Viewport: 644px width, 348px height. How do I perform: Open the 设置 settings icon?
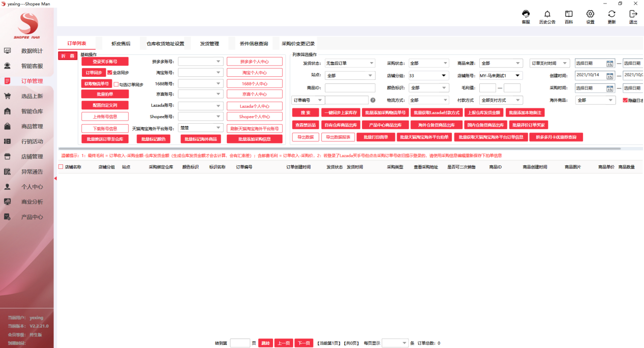[590, 14]
